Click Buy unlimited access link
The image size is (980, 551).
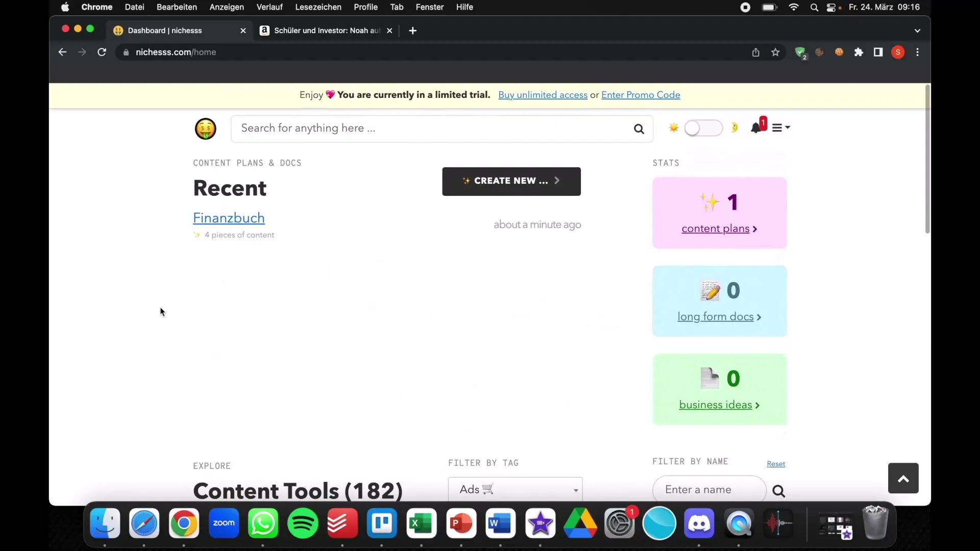[x=543, y=94]
